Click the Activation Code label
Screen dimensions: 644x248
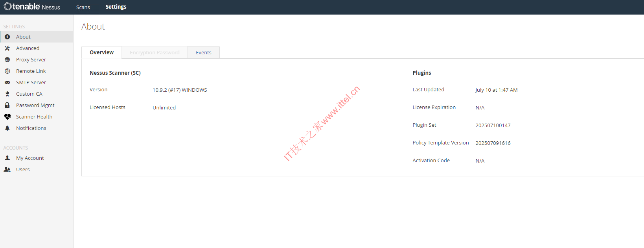[431, 160]
